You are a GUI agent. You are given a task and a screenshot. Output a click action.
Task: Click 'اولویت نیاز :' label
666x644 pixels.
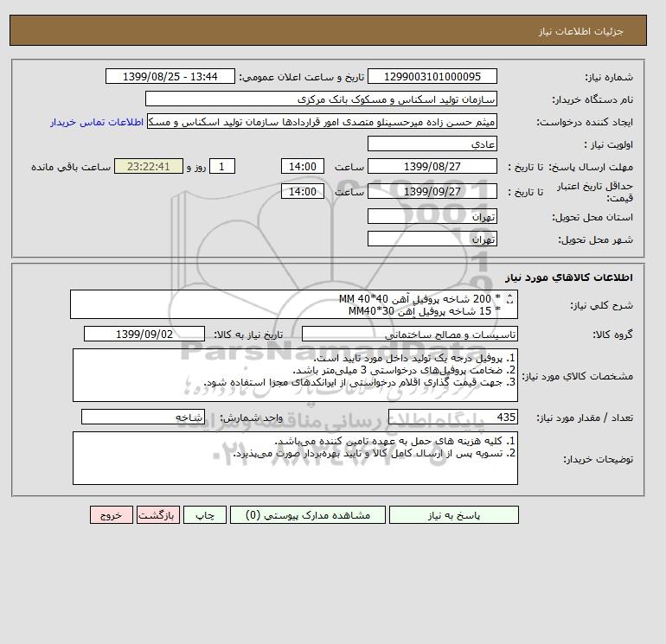[x=608, y=144]
